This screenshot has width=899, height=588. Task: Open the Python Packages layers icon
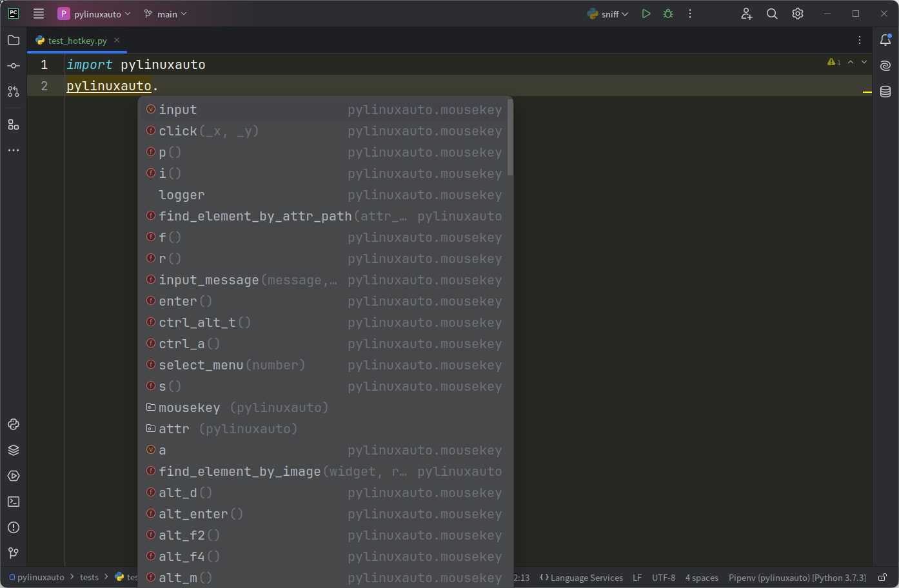[14, 450]
